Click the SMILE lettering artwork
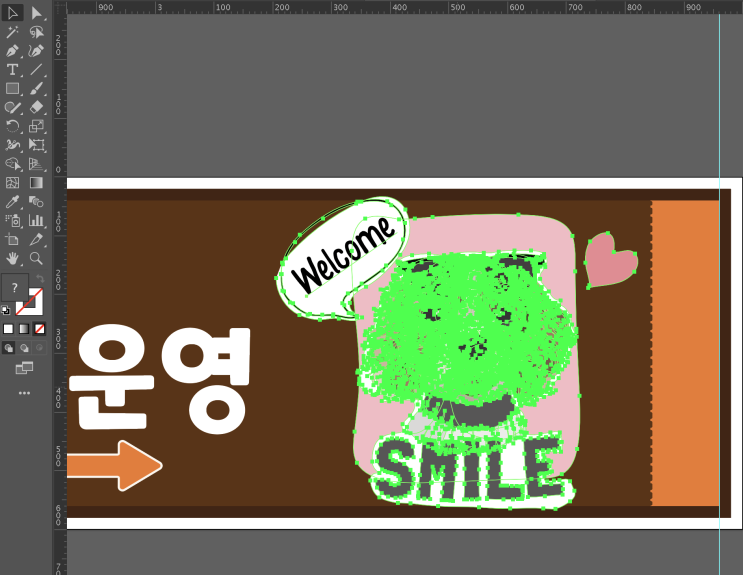Image resolution: width=743 pixels, height=575 pixels. (x=471, y=469)
